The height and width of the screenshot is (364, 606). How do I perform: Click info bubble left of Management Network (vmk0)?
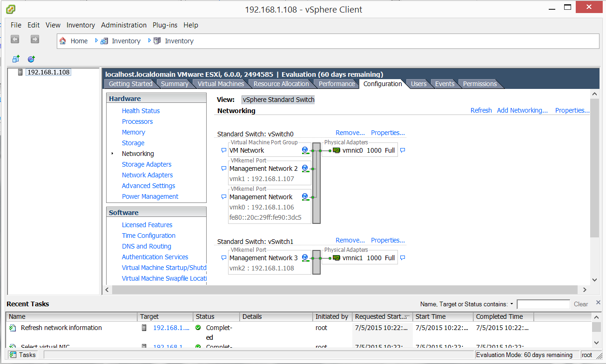click(x=224, y=197)
